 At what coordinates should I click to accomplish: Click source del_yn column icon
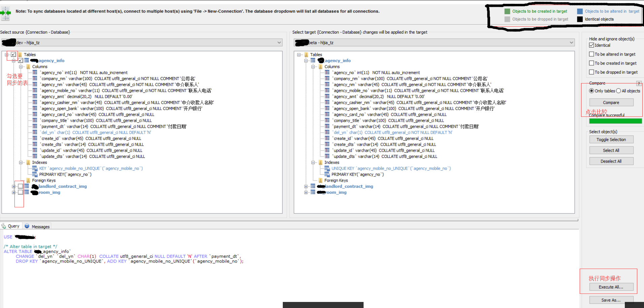pos(35,132)
